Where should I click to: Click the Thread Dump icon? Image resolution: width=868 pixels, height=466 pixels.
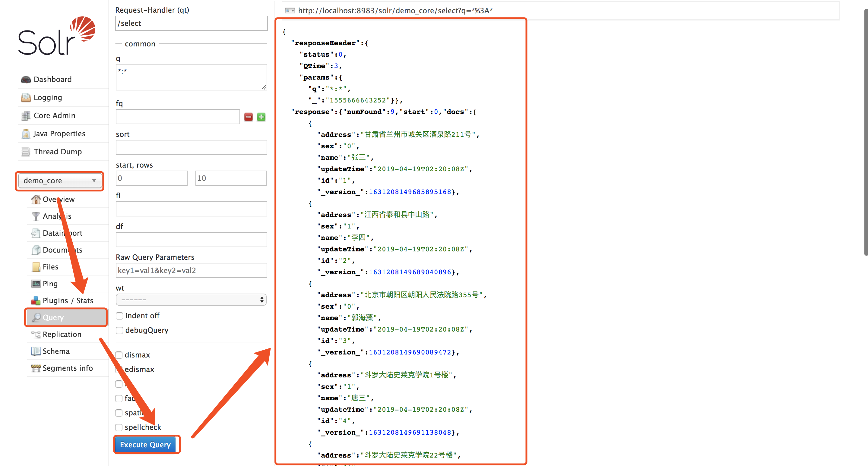click(x=26, y=152)
